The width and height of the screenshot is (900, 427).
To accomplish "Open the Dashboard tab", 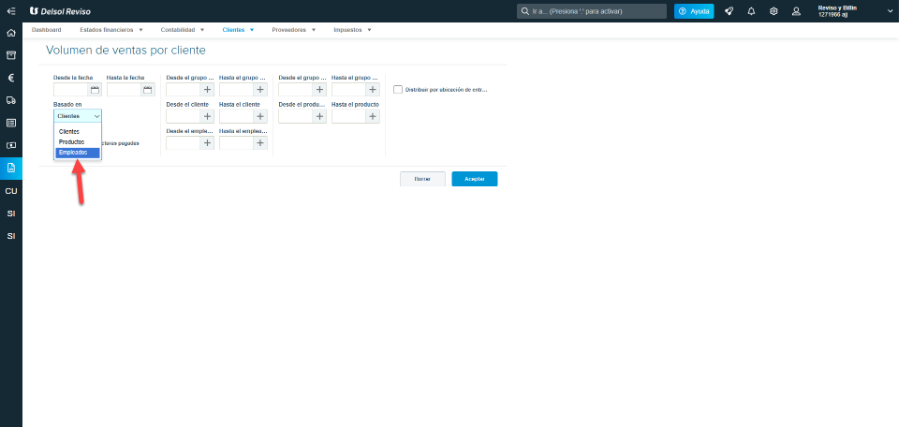I will coord(46,30).
